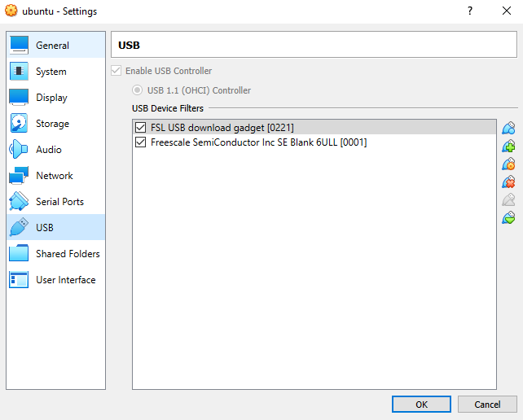Open the Shared Folders settings page
523x420 pixels.
(x=68, y=254)
